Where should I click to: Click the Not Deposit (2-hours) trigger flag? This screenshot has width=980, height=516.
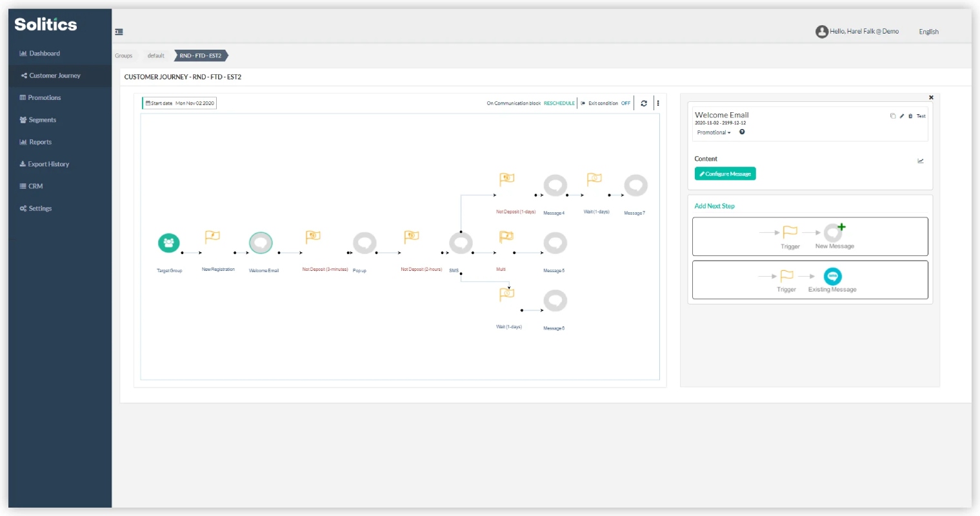click(x=412, y=237)
